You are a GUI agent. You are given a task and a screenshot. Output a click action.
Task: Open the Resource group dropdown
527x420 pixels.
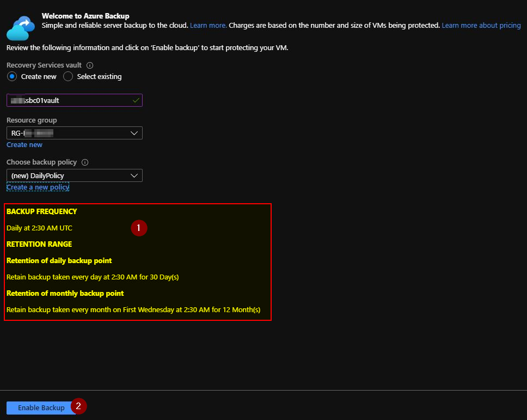[75, 133]
